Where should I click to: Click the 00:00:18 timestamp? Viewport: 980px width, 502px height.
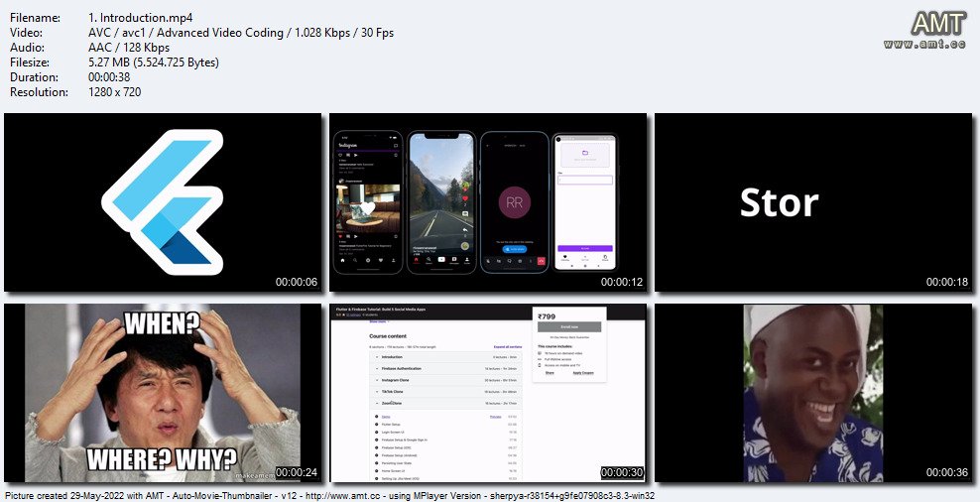click(x=947, y=282)
